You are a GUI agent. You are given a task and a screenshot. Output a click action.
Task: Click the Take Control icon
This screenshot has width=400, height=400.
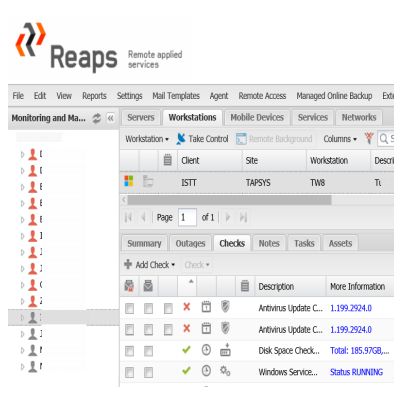click(181, 139)
